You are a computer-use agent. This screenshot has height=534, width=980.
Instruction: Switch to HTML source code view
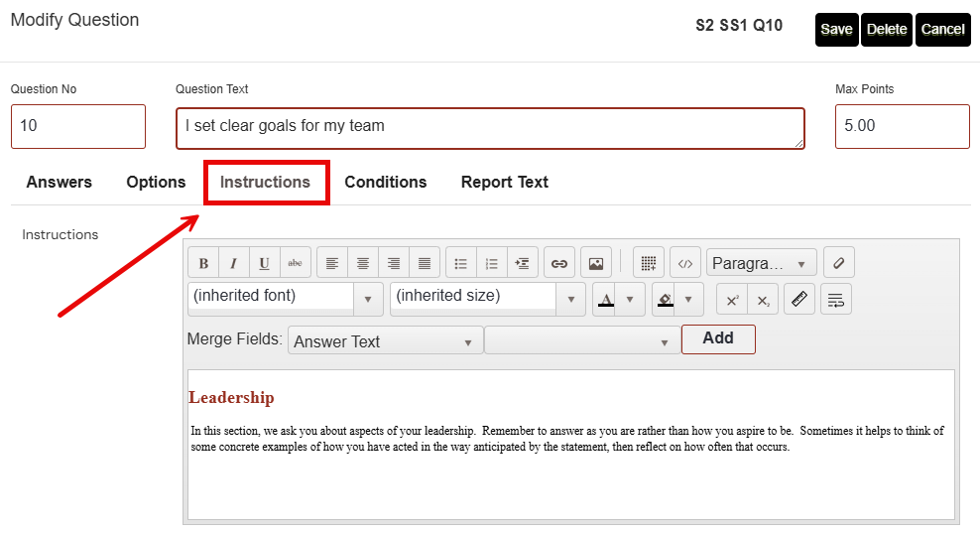(x=684, y=263)
